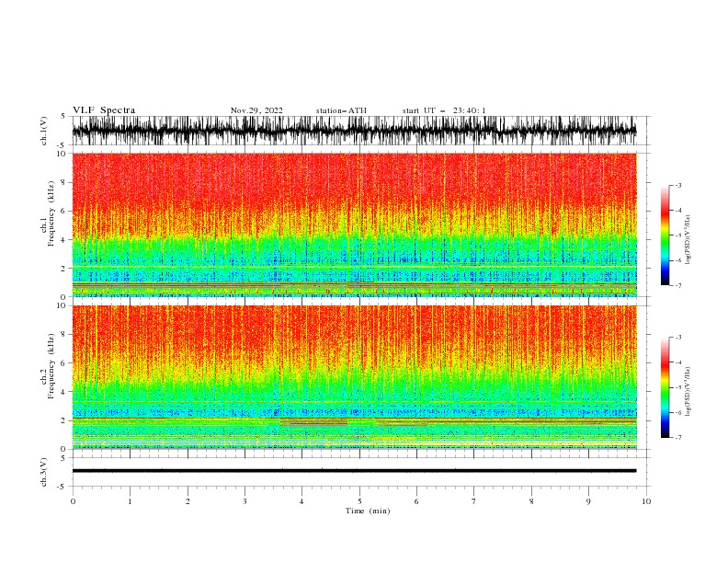The width and height of the screenshot is (728, 563).
Task: Select the "Nov.29, 2022" date text
Action: 256,110
